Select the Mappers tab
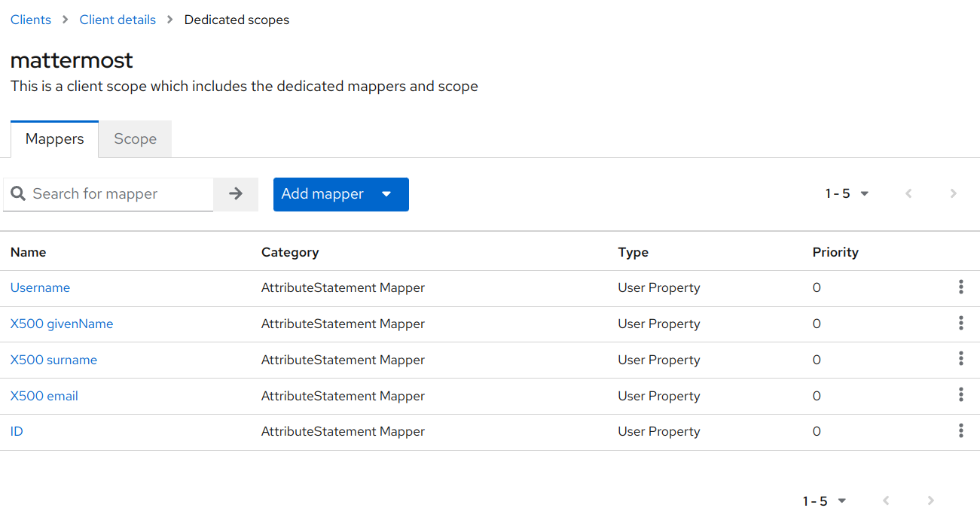This screenshot has height=517, width=980. pyautogui.click(x=54, y=138)
